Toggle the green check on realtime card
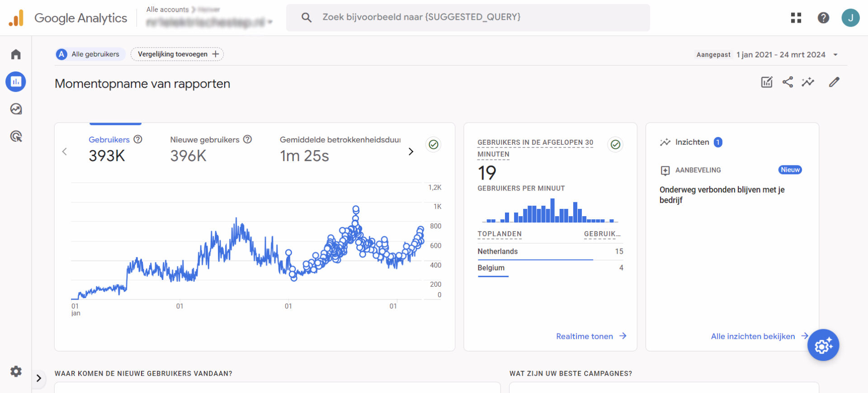 point(615,144)
